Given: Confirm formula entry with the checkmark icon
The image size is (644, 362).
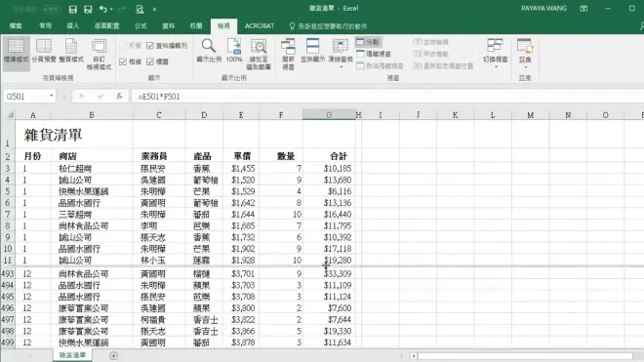Looking at the screenshot, I should point(101,97).
